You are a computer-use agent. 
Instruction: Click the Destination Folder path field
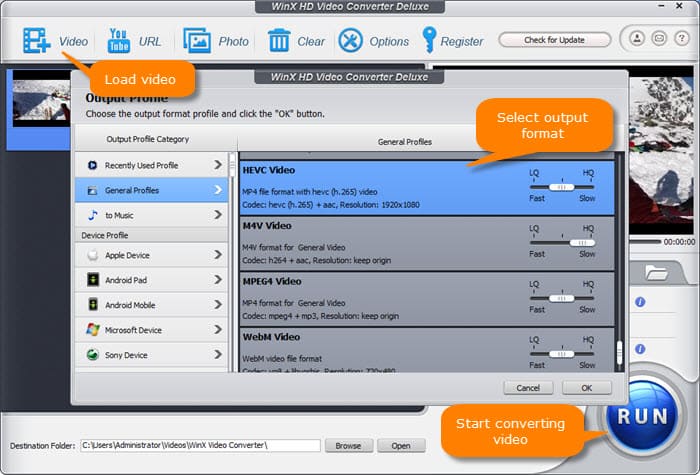click(x=200, y=445)
